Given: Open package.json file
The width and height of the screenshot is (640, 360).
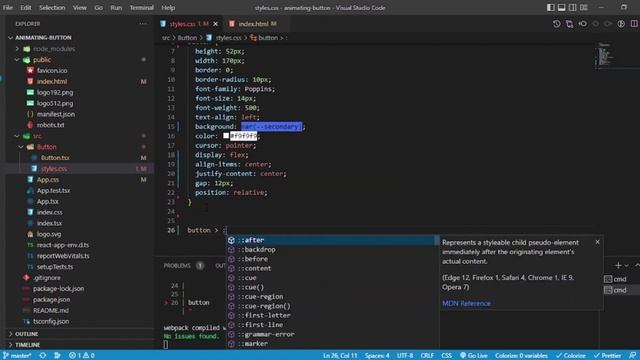Looking at the screenshot, I should tap(51, 300).
